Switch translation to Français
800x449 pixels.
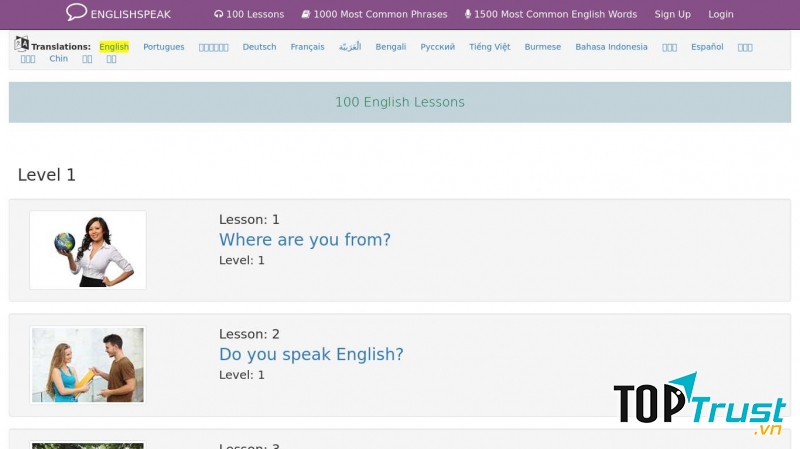click(307, 46)
